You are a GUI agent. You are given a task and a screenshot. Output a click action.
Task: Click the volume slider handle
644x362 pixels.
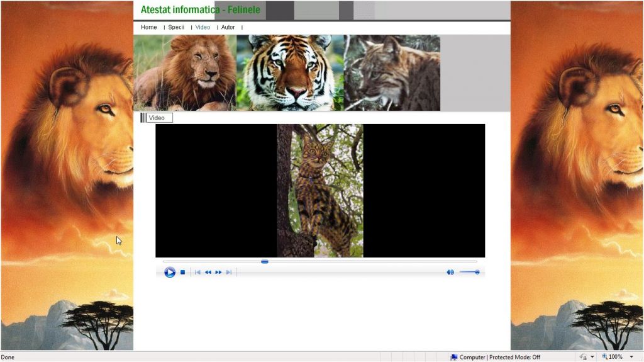477,272
